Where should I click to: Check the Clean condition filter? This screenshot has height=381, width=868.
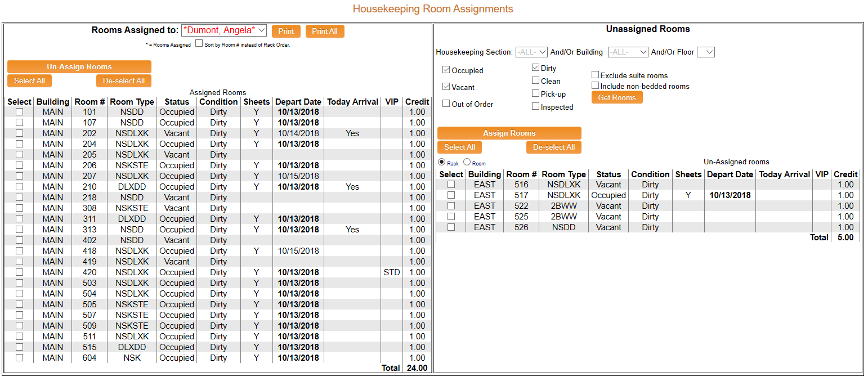[535, 80]
